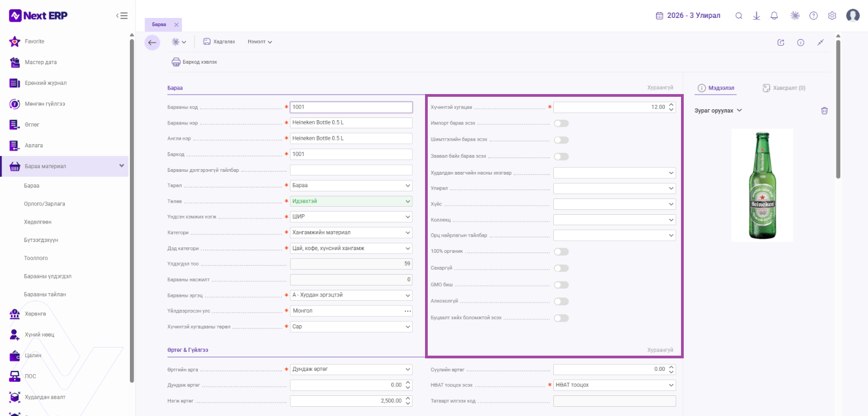Click the help question mark icon

click(x=813, y=16)
